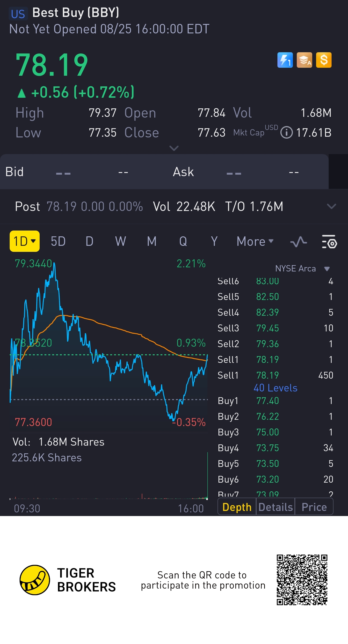Switch to the Details tab

[x=275, y=507]
